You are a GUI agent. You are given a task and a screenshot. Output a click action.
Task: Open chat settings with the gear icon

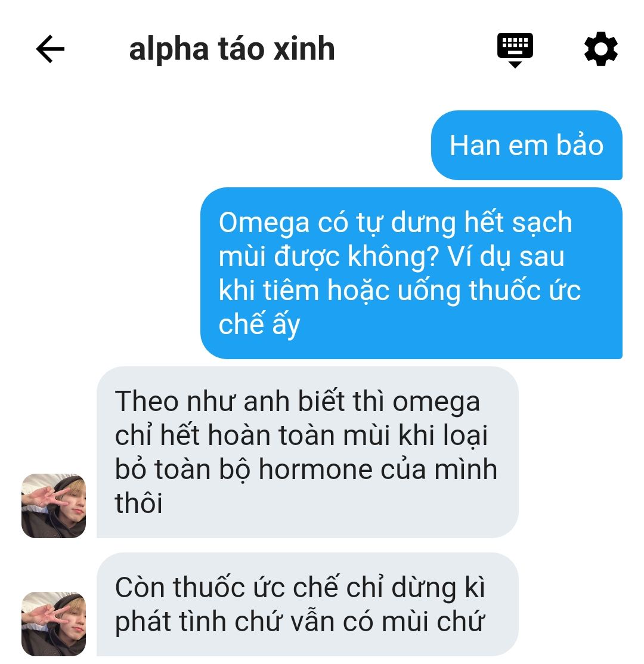point(601,49)
